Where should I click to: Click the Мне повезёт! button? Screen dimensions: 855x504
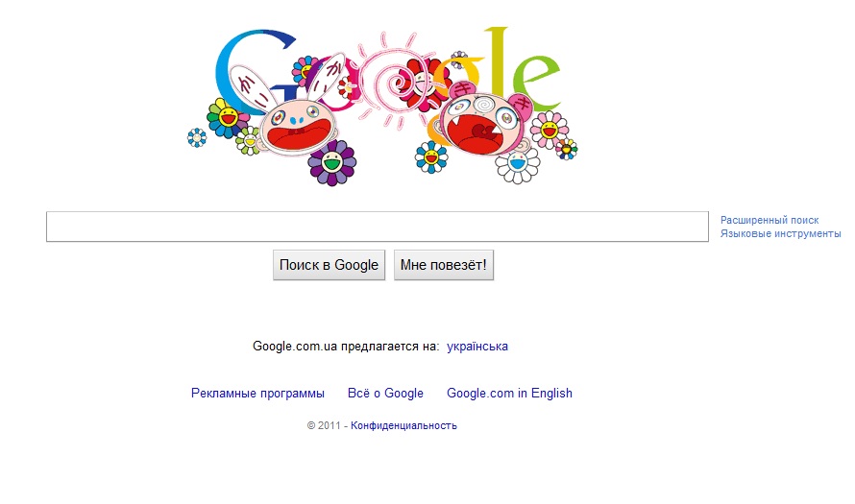tap(443, 265)
